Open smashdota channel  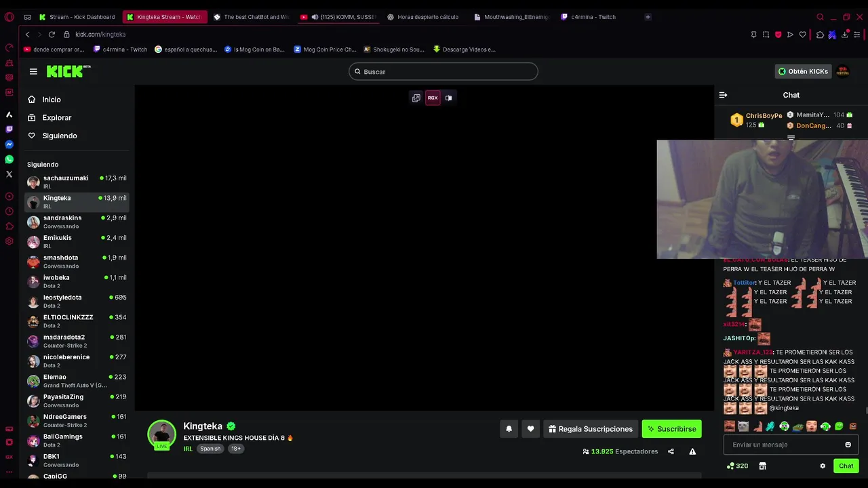coord(77,261)
